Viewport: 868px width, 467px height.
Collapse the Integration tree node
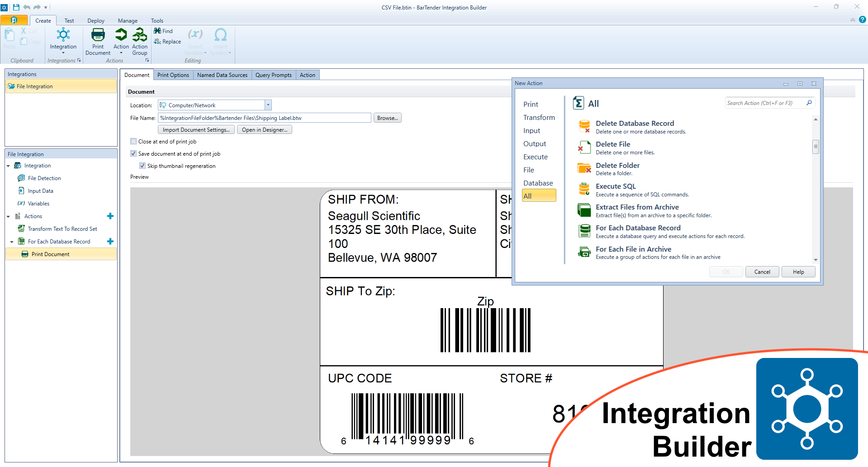point(8,166)
